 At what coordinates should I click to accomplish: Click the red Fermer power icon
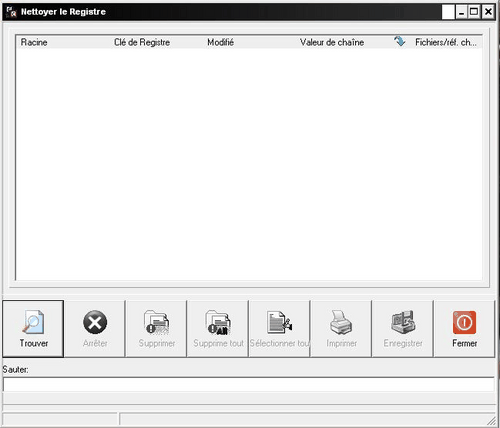pos(464,322)
